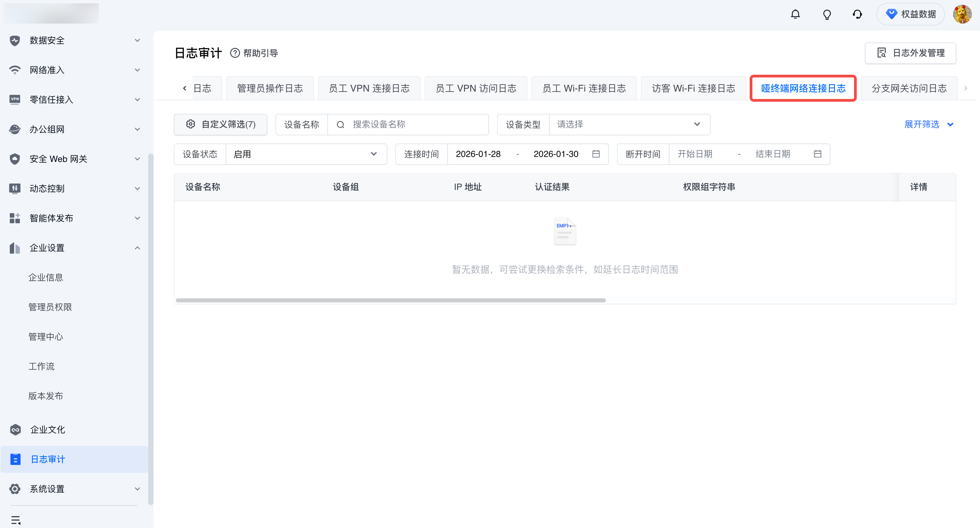Open 版本发布 submenu item
980x528 pixels.
tap(46, 396)
